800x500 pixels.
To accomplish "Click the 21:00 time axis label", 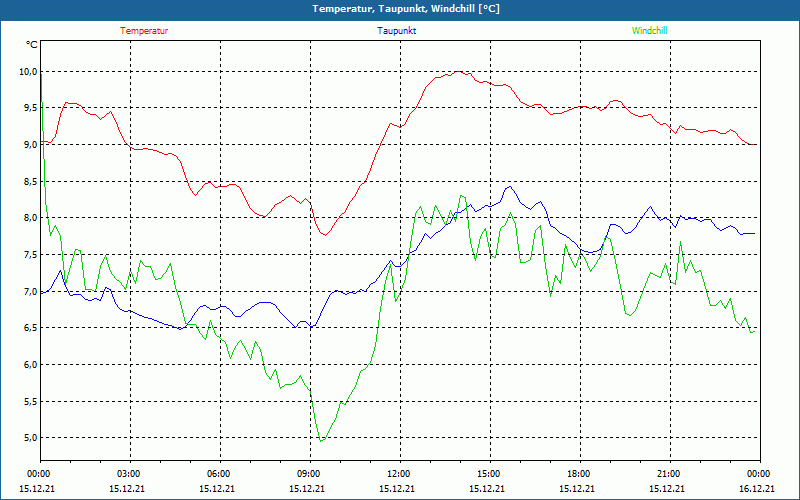I will point(670,474).
